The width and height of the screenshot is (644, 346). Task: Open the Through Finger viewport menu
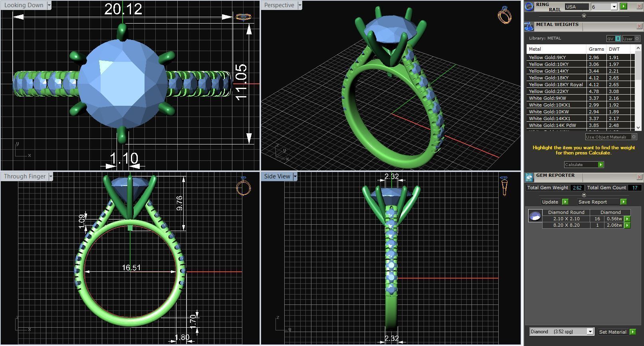coord(51,176)
